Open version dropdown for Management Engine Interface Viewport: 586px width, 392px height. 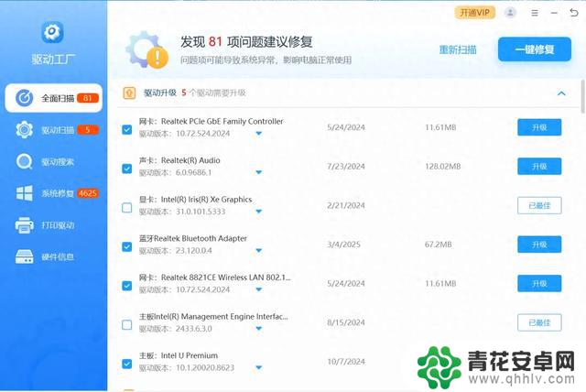258,329
